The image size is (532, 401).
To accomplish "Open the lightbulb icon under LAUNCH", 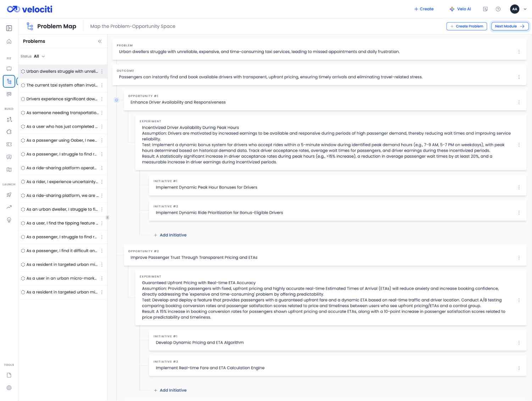I will pos(9,220).
